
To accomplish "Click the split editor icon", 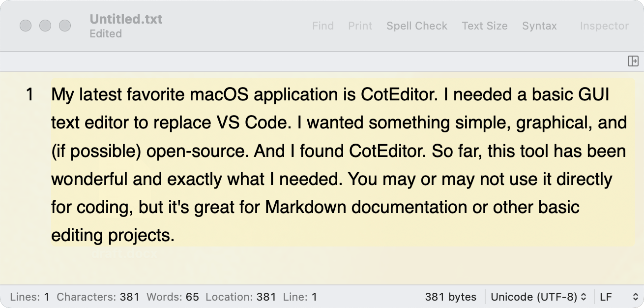I will coord(633,61).
